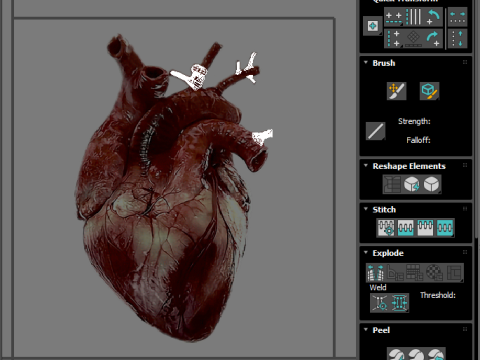Click the Brush rollout drag grip

pyautogui.click(x=465, y=62)
